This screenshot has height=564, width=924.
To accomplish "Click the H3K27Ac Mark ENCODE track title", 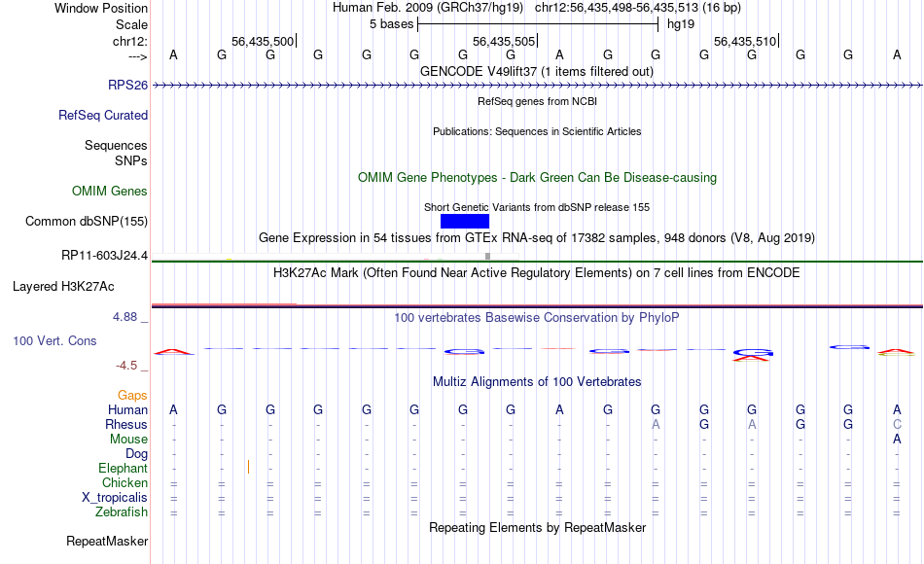I will pos(537,273).
